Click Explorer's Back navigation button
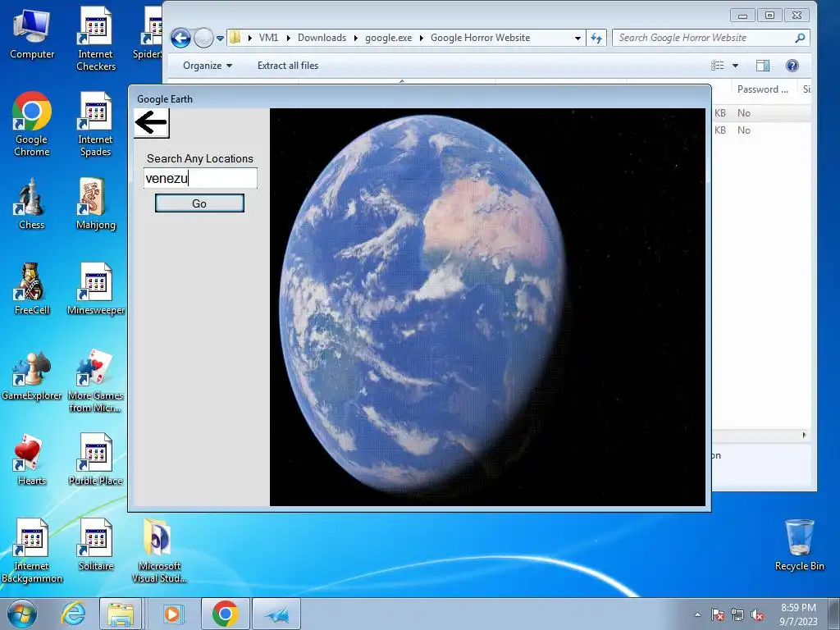This screenshot has height=630, width=840. click(x=180, y=38)
